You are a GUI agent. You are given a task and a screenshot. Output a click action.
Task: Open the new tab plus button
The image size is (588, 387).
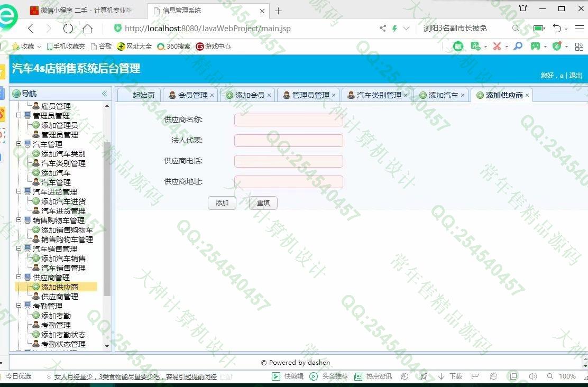[x=279, y=11]
